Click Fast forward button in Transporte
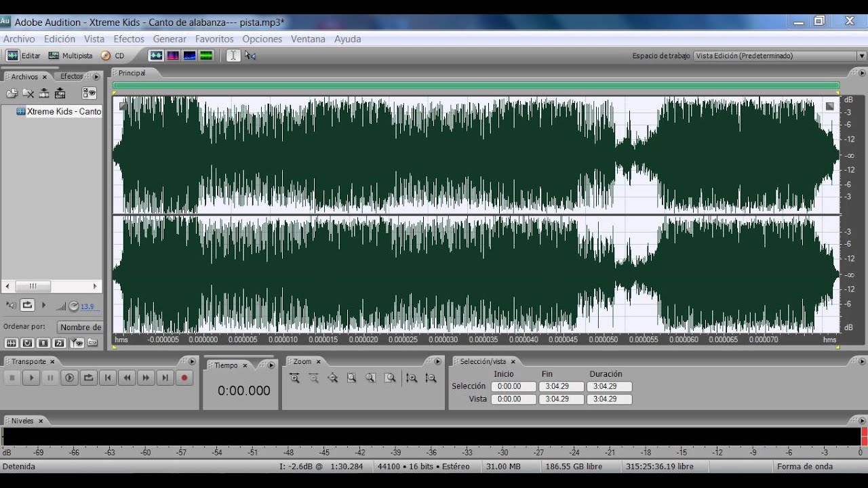This screenshot has width=868, height=488. coord(146,378)
